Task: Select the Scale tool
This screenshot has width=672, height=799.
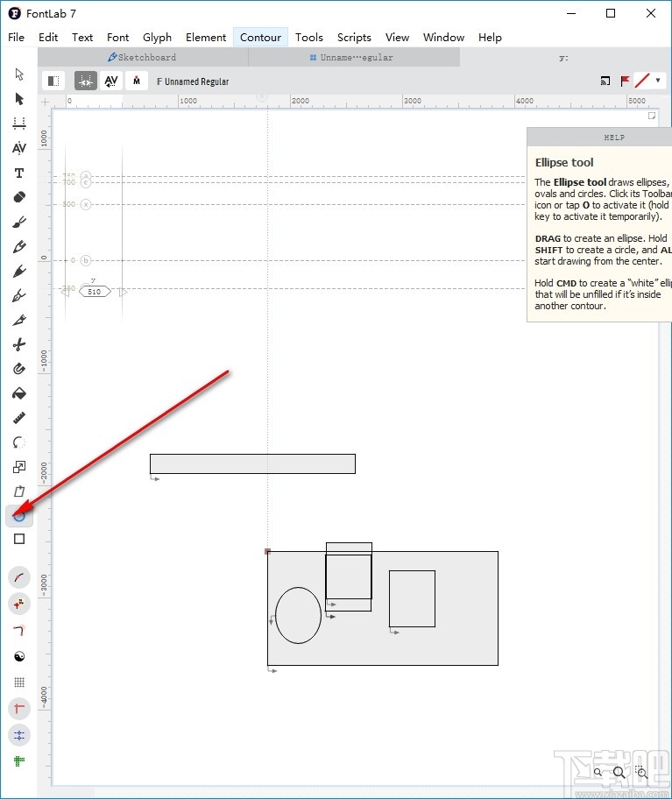Action: [19, 466]
